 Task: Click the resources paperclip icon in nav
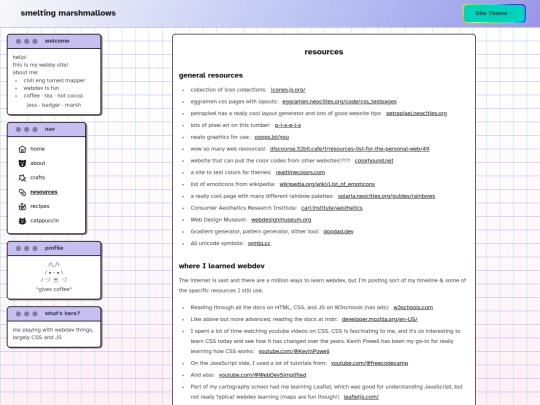tap(22, 192)
